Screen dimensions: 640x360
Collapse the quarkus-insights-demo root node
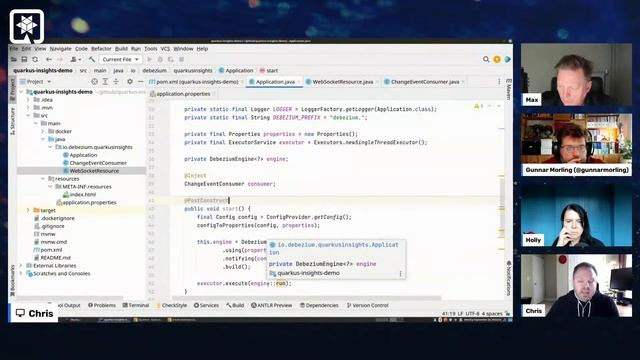[x=21, y=92]
